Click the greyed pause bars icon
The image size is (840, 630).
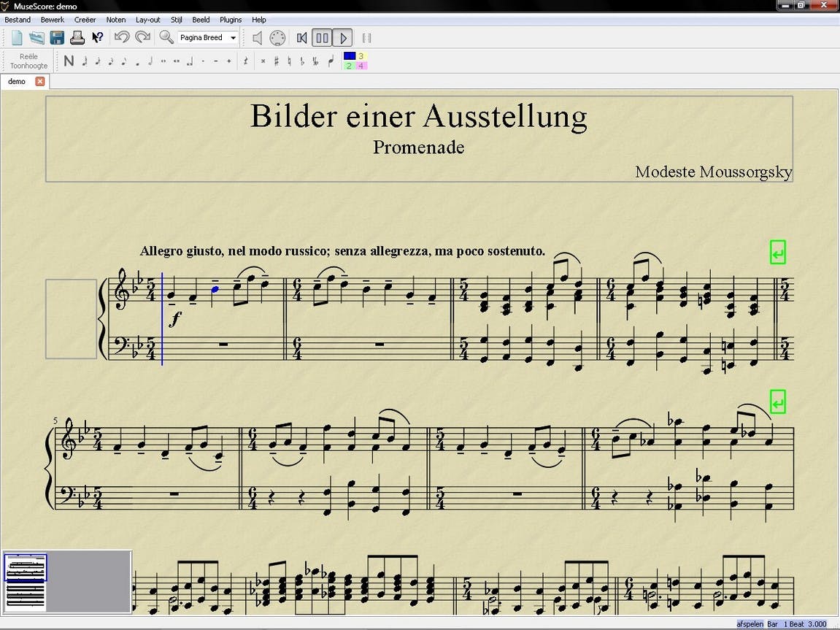[366, 37]
